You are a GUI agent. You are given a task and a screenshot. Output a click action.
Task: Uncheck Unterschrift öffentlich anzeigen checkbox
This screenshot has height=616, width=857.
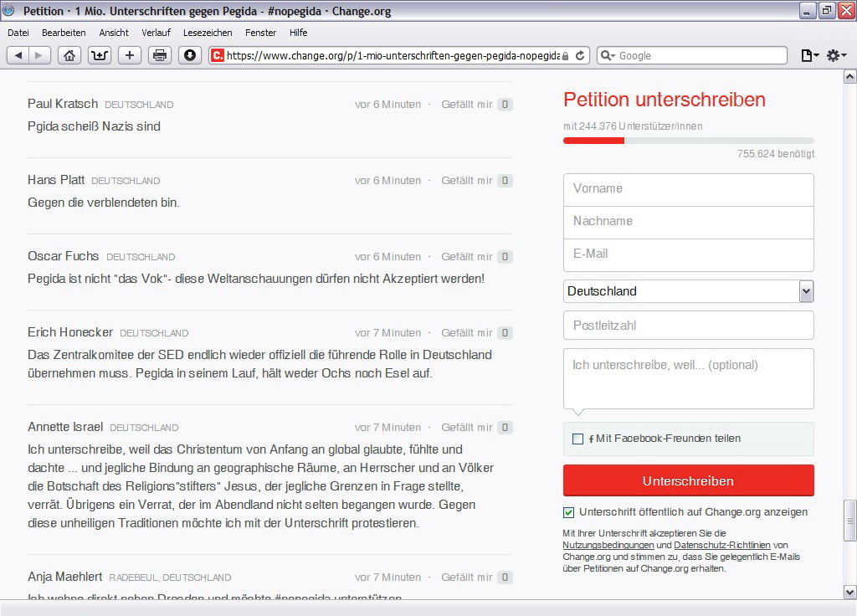coord(569,512)
